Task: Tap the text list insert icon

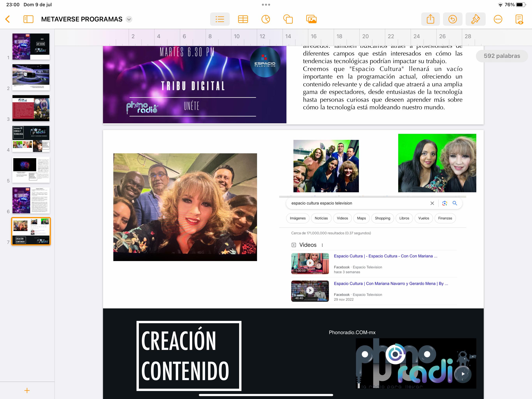Action: (220, 19)
